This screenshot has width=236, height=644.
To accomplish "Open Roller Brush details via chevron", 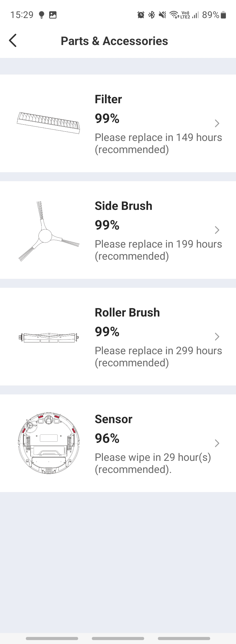I will pyautogui.click(x=217, y=336).
